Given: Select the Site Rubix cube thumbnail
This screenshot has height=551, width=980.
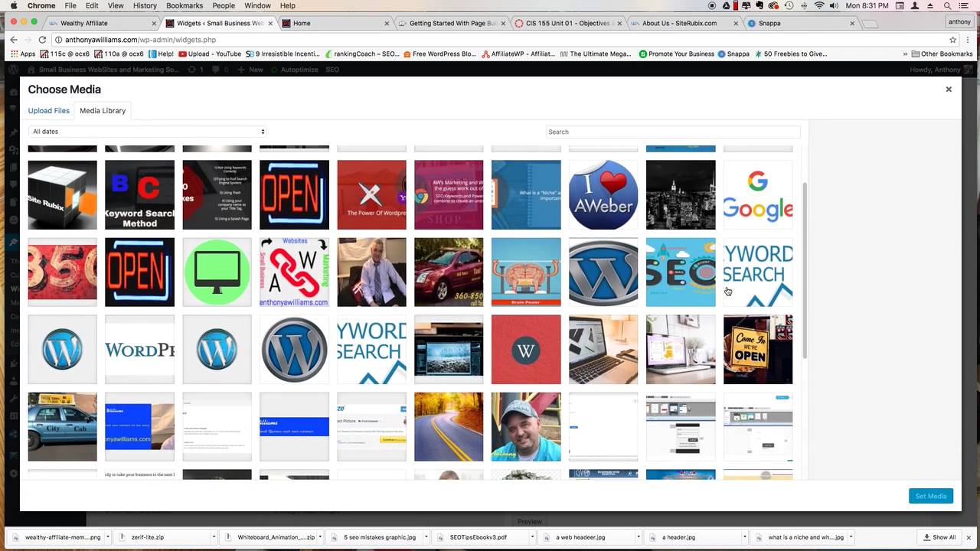Looking at the screenshot, I should [63, 194].
